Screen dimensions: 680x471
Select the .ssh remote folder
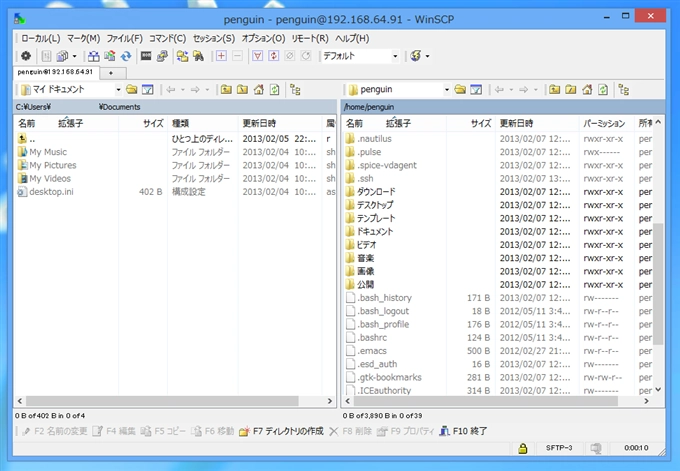[360, 179]
